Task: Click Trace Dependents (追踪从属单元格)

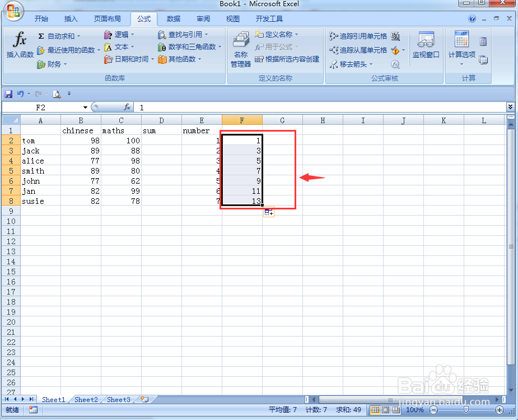Action: click(358, 50)
